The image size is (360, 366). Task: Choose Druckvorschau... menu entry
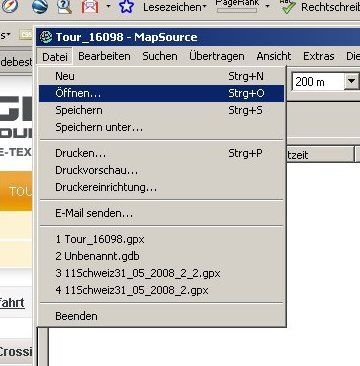point(162,170)
